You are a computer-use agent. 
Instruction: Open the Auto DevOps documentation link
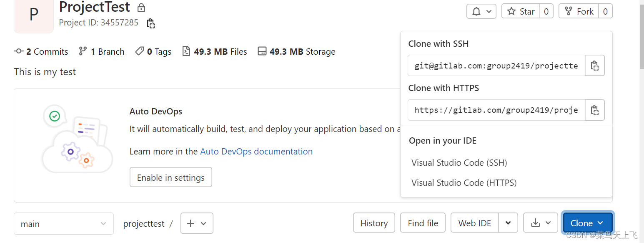(256, 152)
